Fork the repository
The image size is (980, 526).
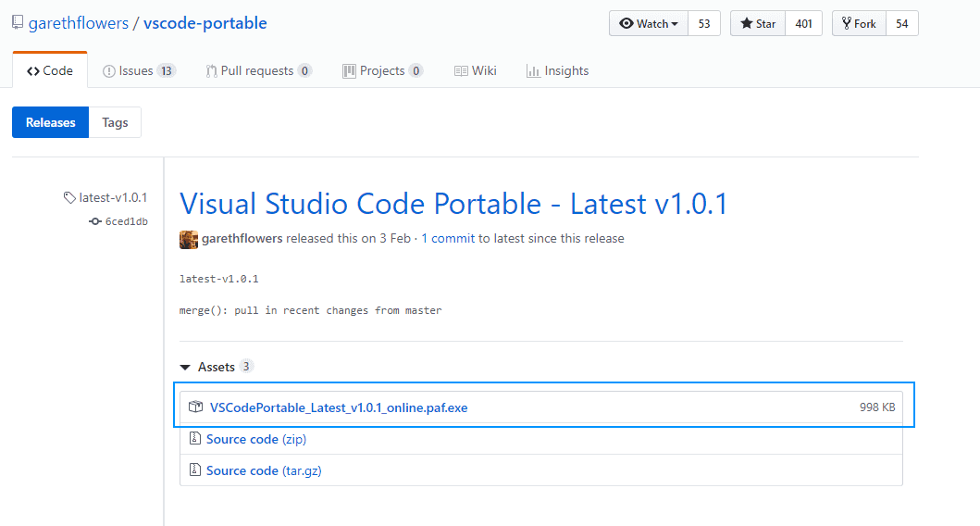tap(859, 24)
